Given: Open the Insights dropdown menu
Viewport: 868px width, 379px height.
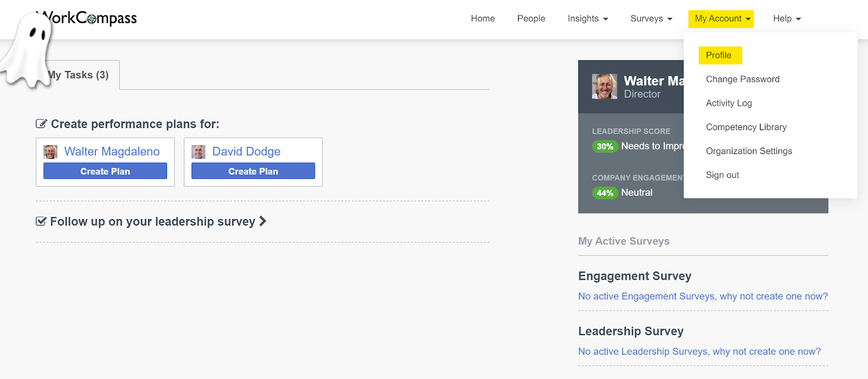Looking at the screenshot, I should point(588,18).
